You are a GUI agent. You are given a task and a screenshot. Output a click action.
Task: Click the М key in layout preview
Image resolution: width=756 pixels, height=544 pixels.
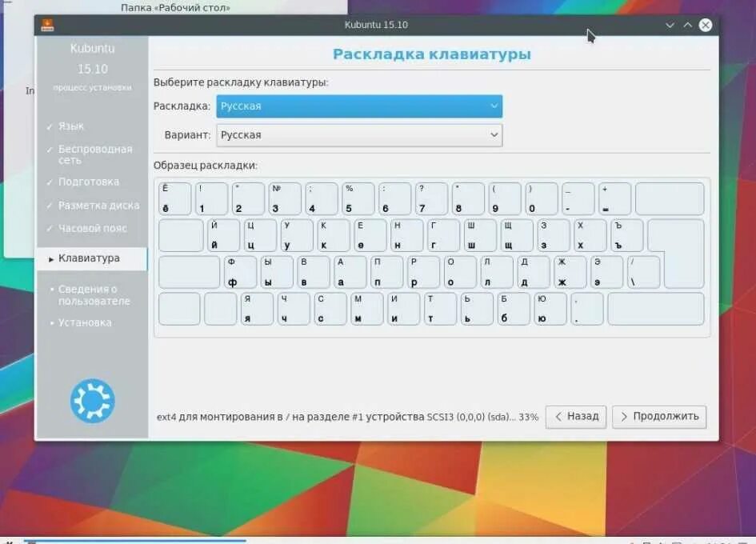367,309
